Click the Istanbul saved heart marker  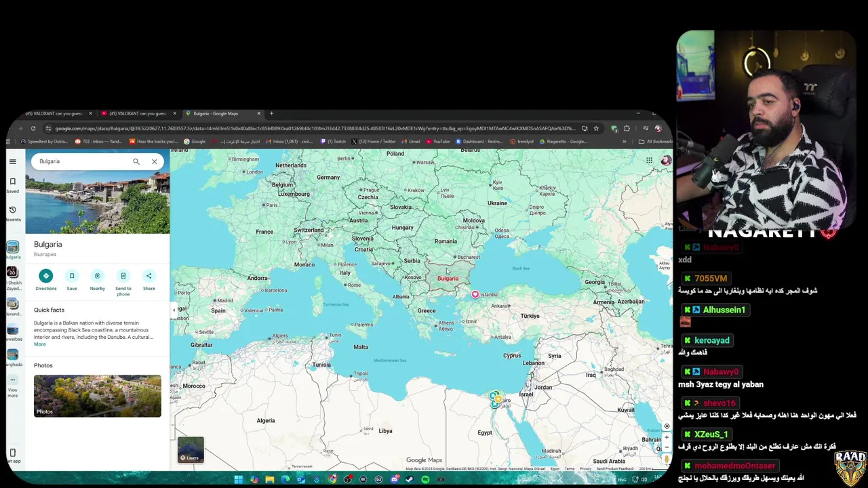coord(475,294)
